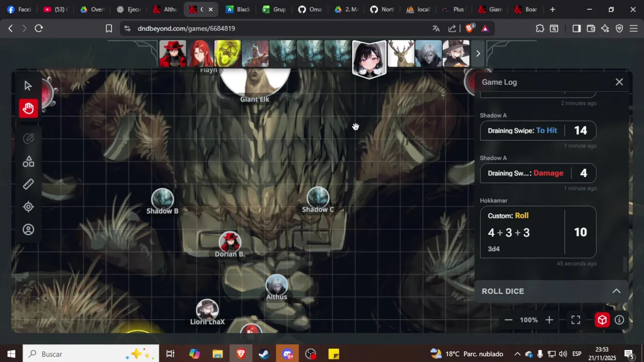Enter fullscreen map view
This screenshot has width=644, height=362.
coord(576,320)
